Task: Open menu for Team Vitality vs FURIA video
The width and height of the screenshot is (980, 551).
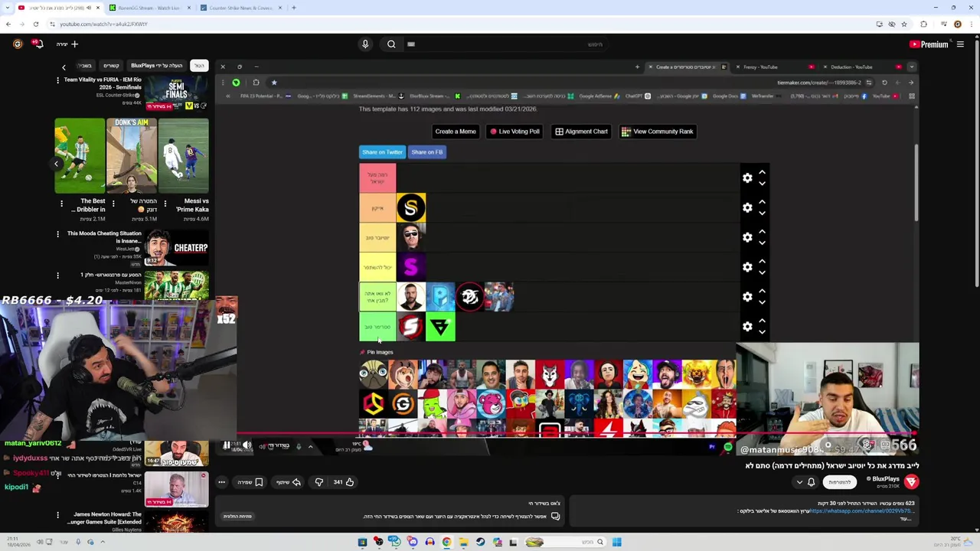Action: (57, 80)
